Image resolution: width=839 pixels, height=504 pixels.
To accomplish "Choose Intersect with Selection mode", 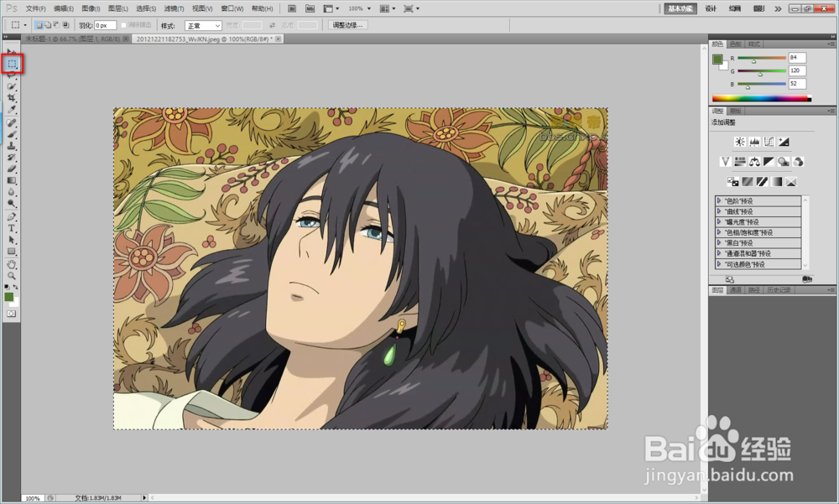I will coord(65,25).
